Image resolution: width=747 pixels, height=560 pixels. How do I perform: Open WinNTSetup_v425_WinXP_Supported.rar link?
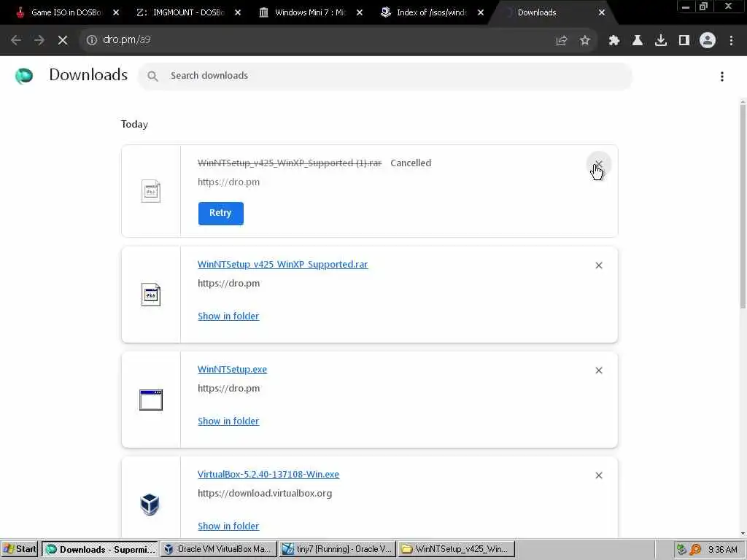pos(282,264)
